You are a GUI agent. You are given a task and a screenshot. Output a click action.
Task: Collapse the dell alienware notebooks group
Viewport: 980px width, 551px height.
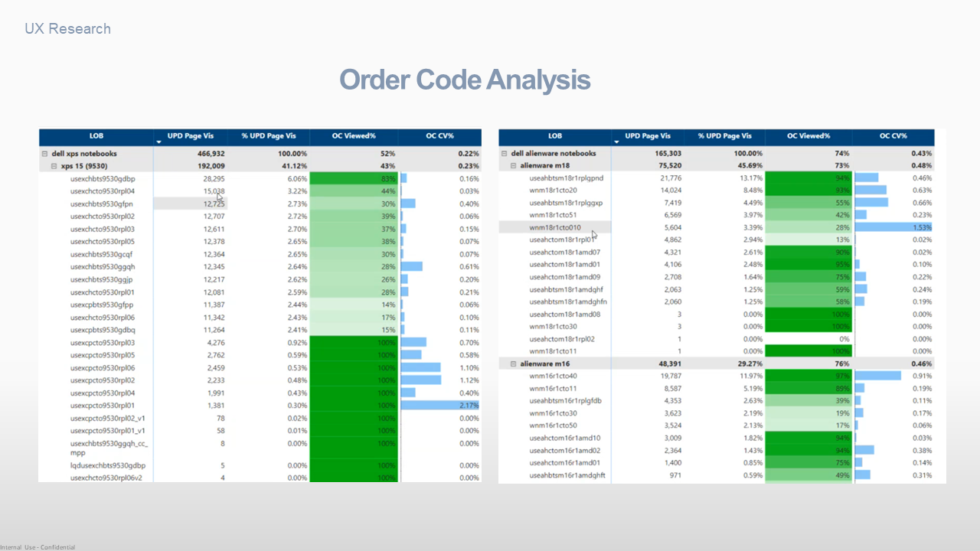[504, 153]
